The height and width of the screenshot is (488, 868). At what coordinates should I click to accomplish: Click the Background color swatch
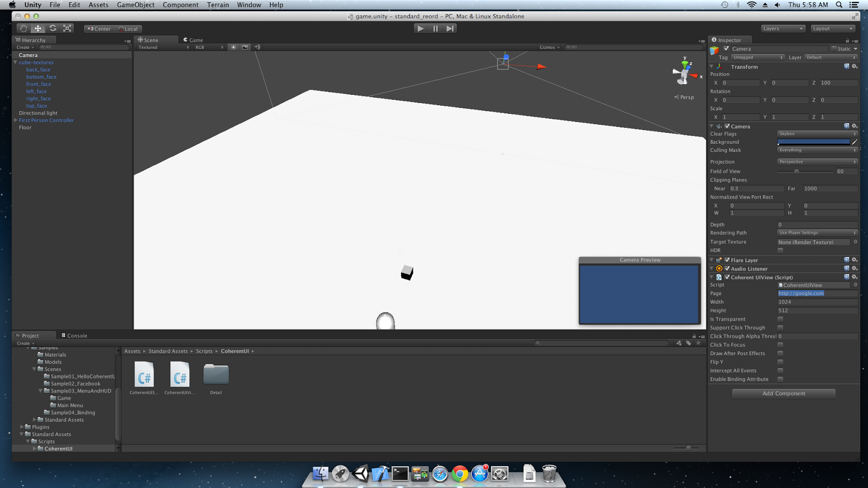[813, 142]
